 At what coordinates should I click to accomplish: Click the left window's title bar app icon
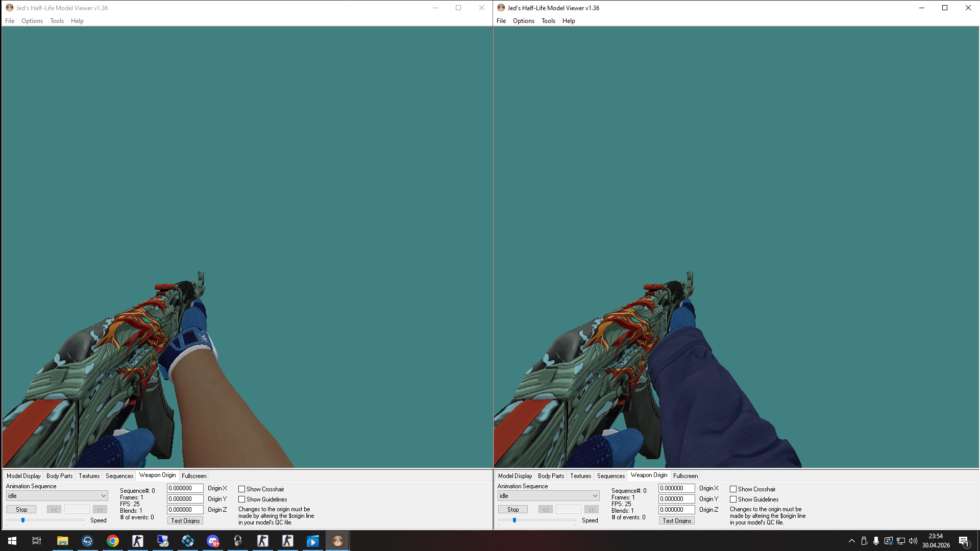9,8
